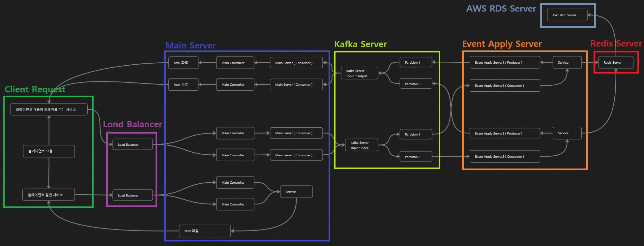Select the Service node inside Main Server group
Viewport: 644px width, 246px height.
pos(296,192)
